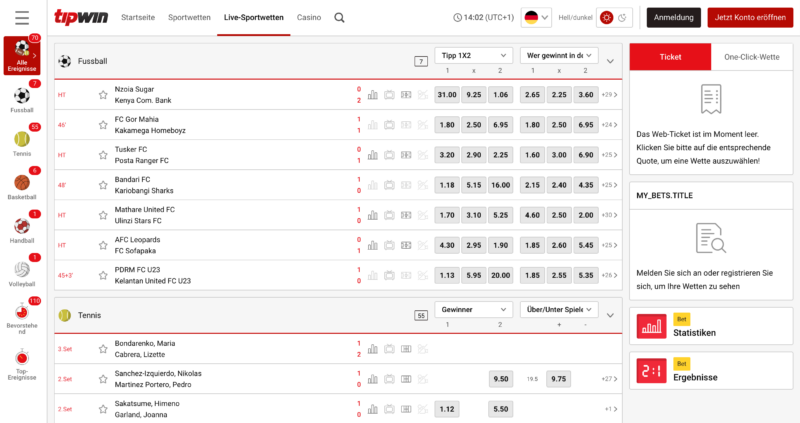Switch to dark mode moon icon

(623, 17)
